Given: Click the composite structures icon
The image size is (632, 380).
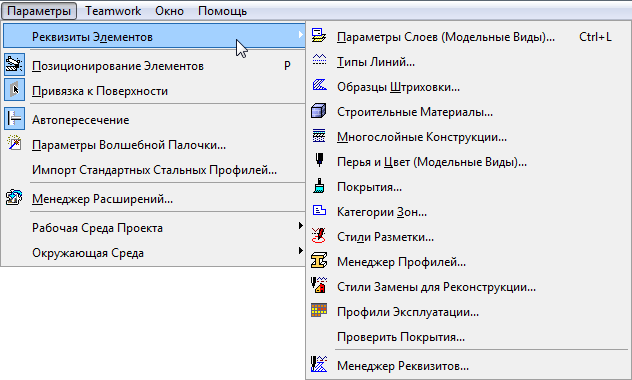Looking at the screenshot, I should [319, 135].
